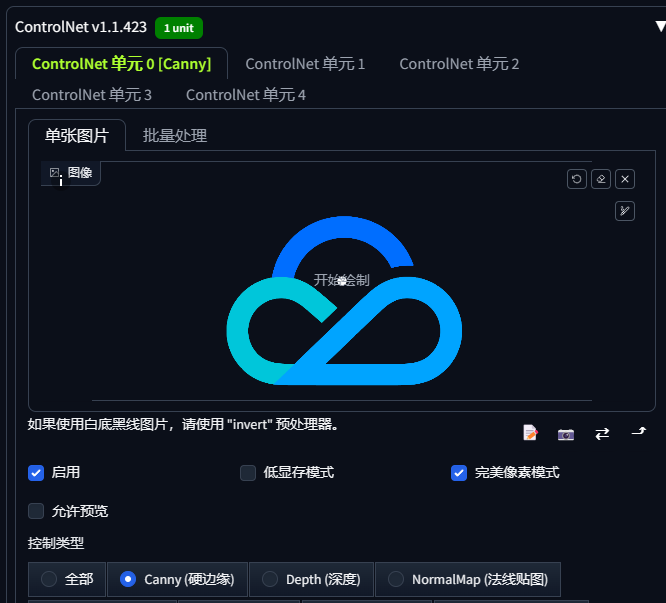Select the Canny (硬边缘) radio button
This screenshot has width=666, height=603.
pyautogui.click(x=128, y=579)
